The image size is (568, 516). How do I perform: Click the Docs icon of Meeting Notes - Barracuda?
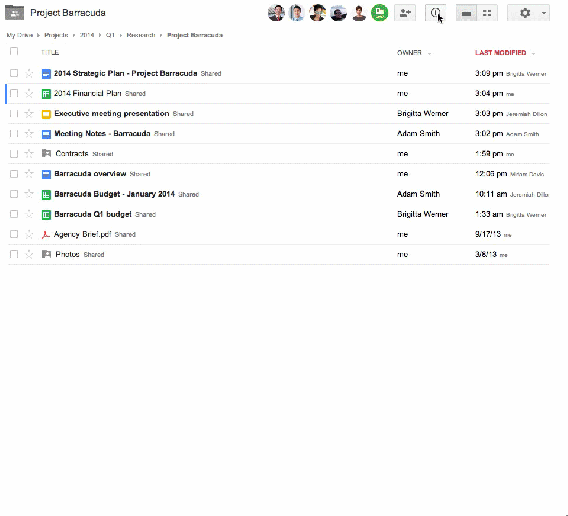46,134
